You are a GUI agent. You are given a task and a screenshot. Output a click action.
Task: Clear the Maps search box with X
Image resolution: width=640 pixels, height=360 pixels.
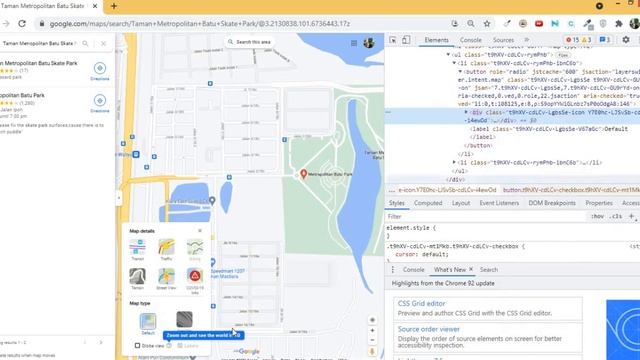tap(103, 43)
